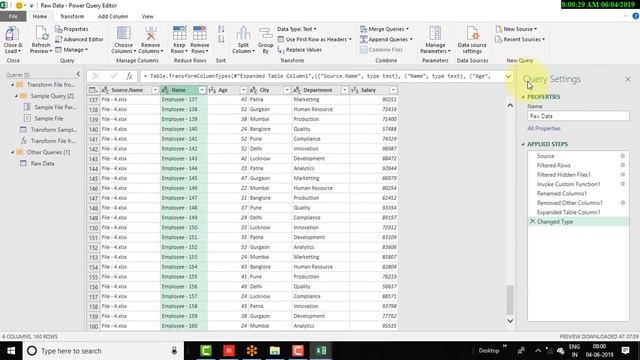Click Use First Row as Headers
Screen dimensions: 640x360
coord(314,39)
